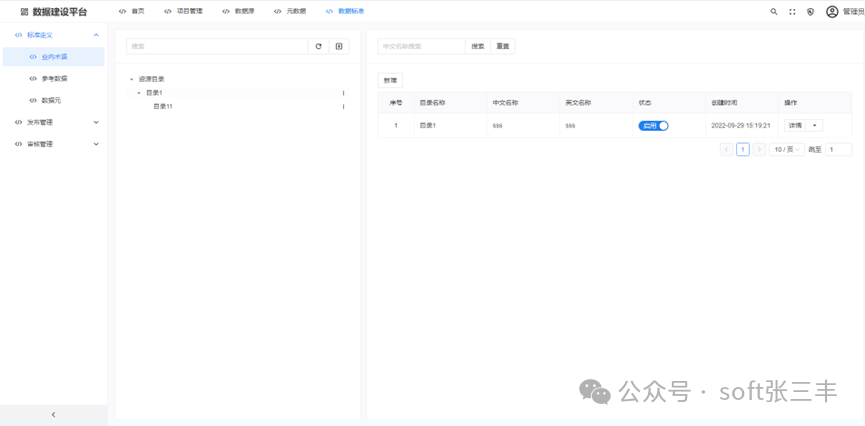This screenshot has width=865, height=426.
Task: Click the shield icon in the header
Action: (x=810, y=12)
